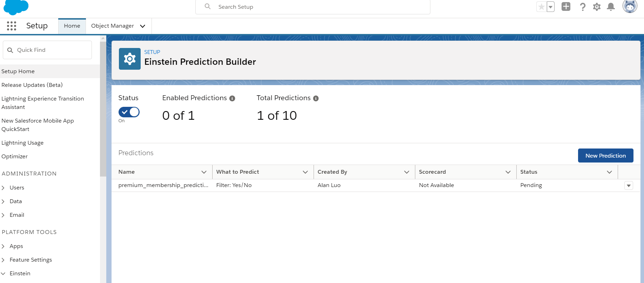Click the Not Available scorecard cell
This screenshot has height=283, width=644.
click(x=436, y=185)
